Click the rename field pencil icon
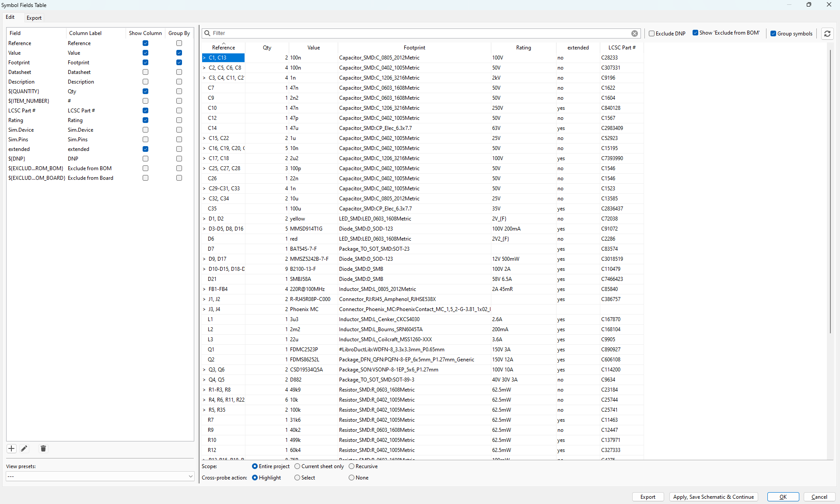Image resolution: width=840 pixels, height=504 pixels. coord(24,448)
